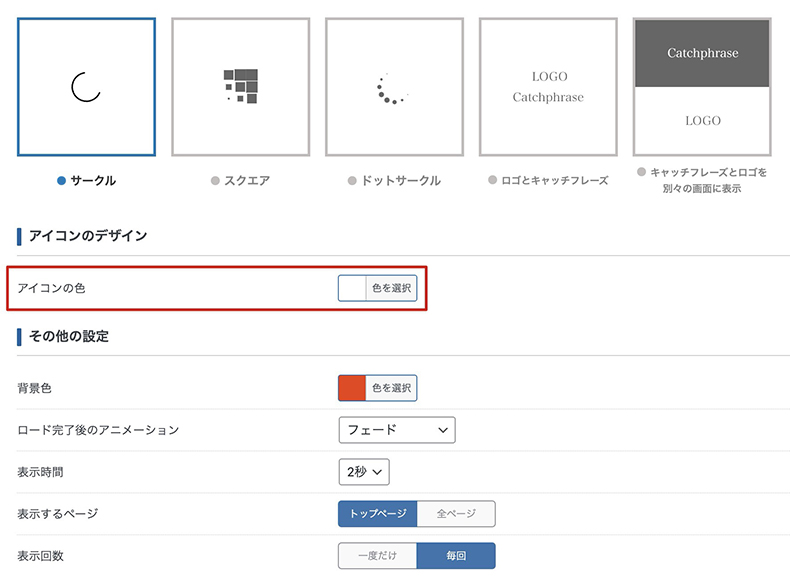The width and height of the screenshot is (790, 587).
Task: Click the アイコンの色 label
Action: pos(51,288)
